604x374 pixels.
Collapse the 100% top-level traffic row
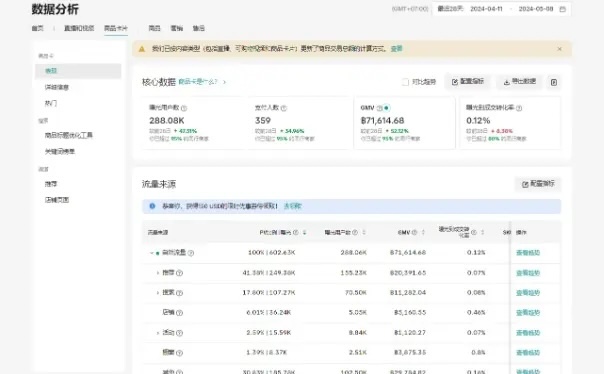[151, 253]
